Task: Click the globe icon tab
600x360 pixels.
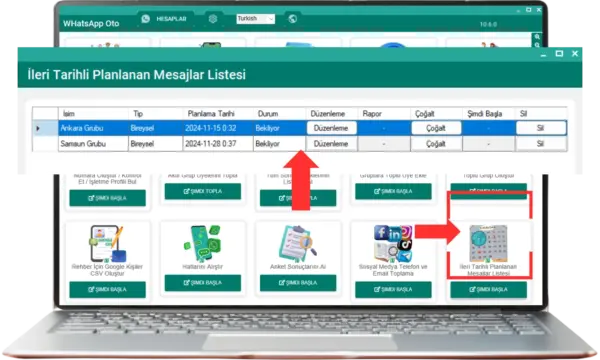Action: coord(293,19)
